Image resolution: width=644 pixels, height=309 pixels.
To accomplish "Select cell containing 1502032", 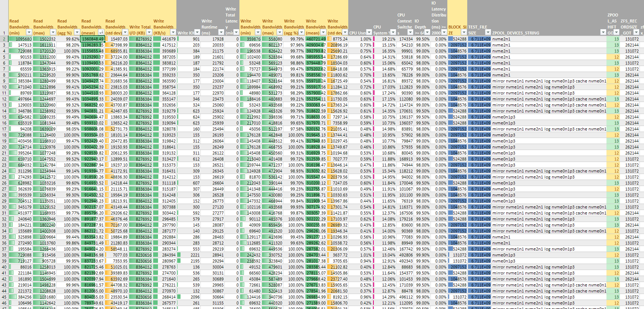I will click(44, 39).
